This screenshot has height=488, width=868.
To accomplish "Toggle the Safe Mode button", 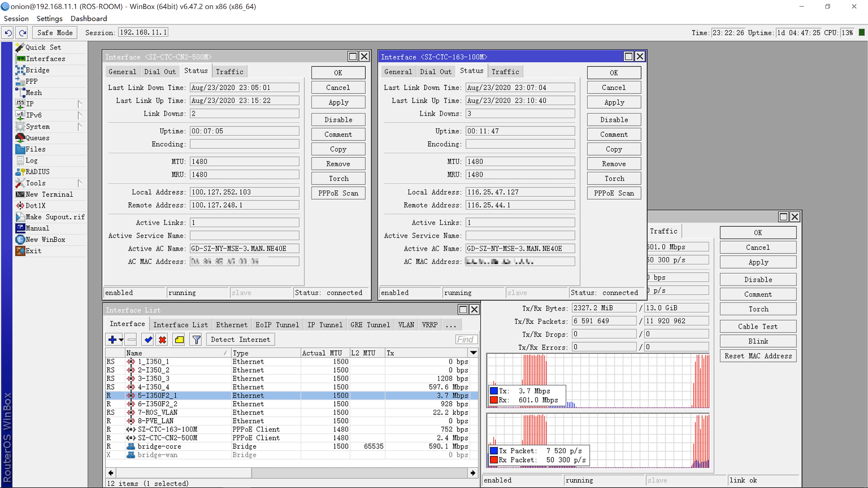I will 54,32.
